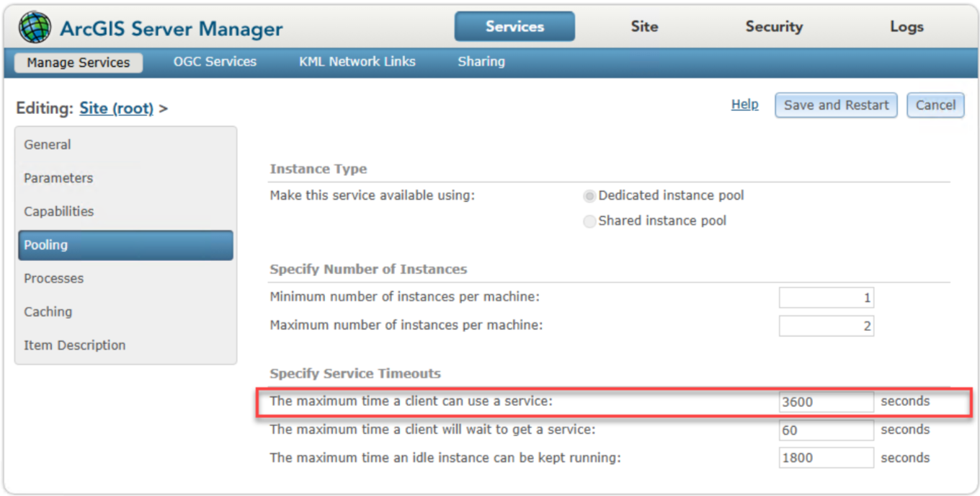Viewport: 980px width, 496px height.
Task: Open the Item Description section
Action: 125,345
